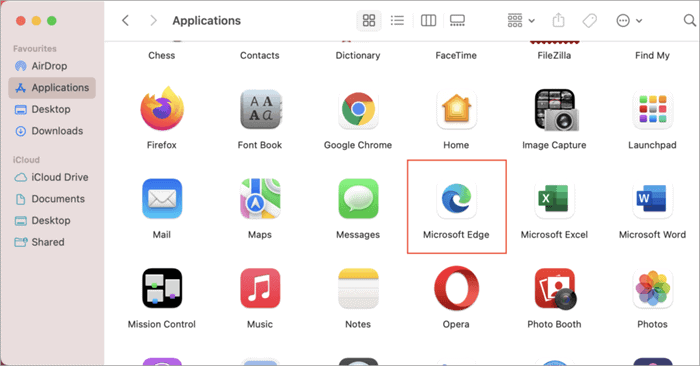Click the Search magnifier icon
The width and height of the screenshot is (700, 366).
point(689,20)
